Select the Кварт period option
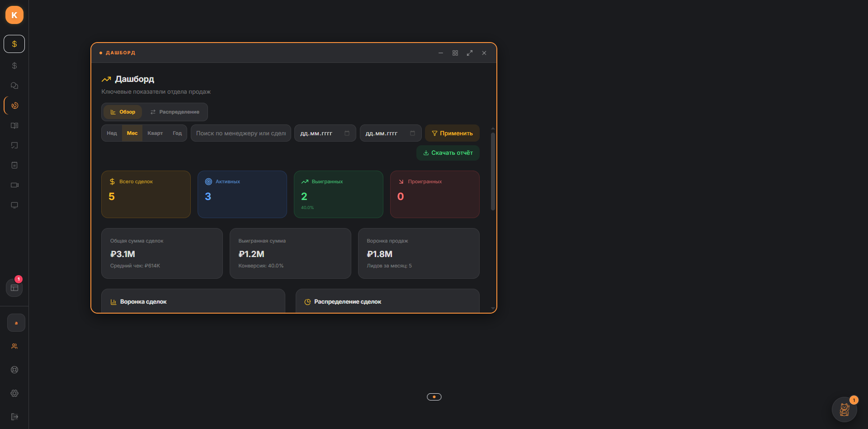The image size is (868, 429). 155,133
